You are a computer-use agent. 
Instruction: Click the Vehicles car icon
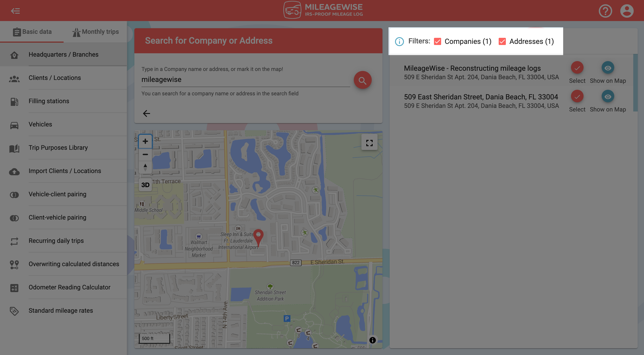tap(14, 125)
